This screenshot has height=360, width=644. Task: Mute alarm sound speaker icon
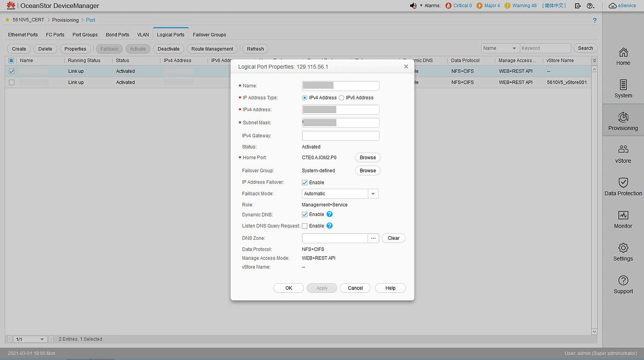point(413,6)
